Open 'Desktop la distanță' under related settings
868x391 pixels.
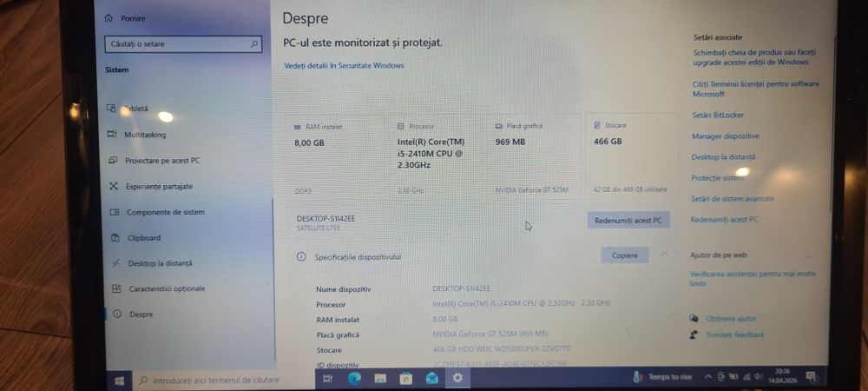pos(723,157)
